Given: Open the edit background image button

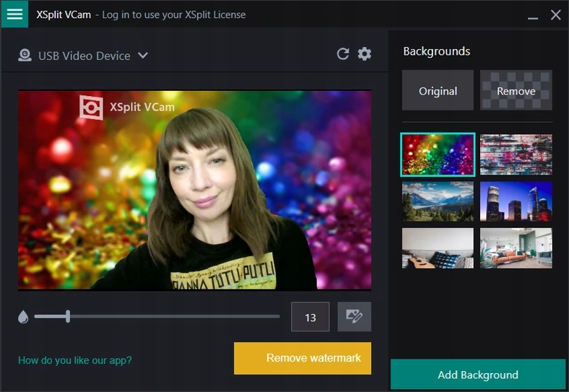Looking at the screenshot, I should [354, 316].
